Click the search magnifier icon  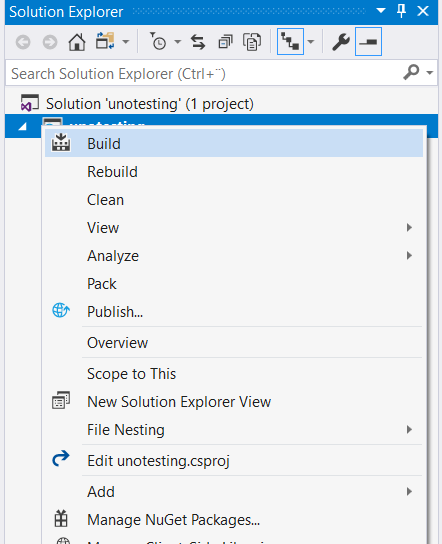coord(411,72)
